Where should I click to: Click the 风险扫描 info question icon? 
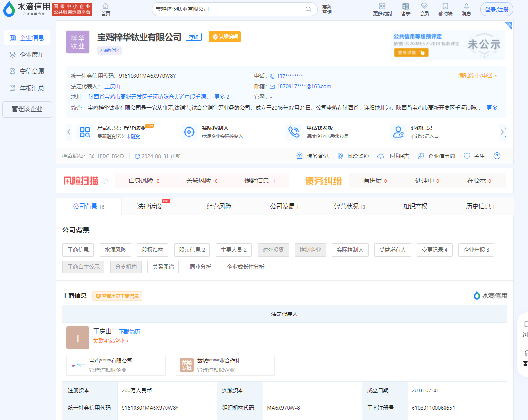[105, 181]
